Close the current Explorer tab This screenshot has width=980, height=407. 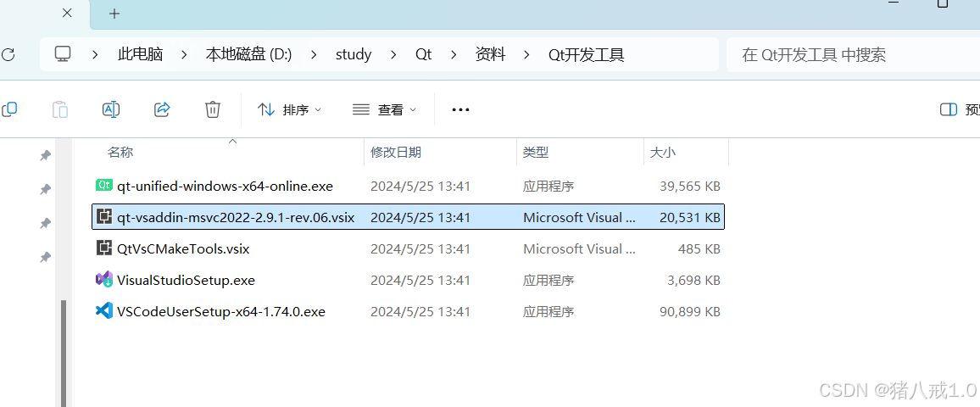tap(68, 13)
